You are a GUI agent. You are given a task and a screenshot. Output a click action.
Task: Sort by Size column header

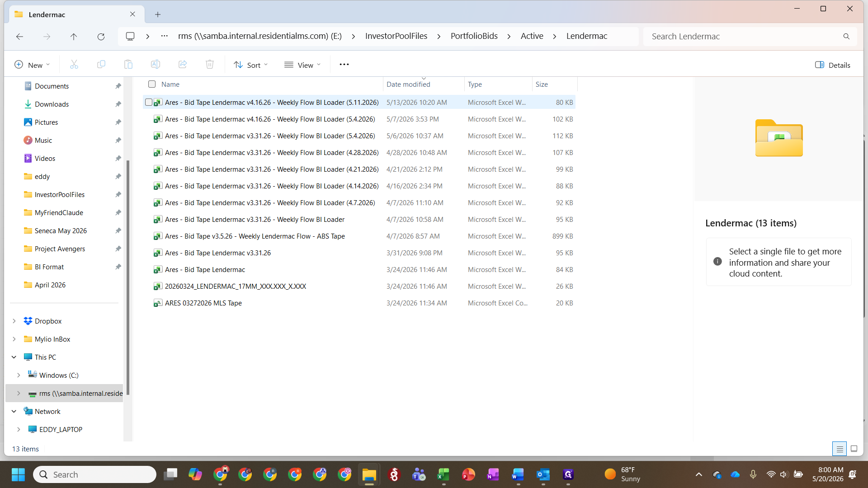(x=542, y=84)
